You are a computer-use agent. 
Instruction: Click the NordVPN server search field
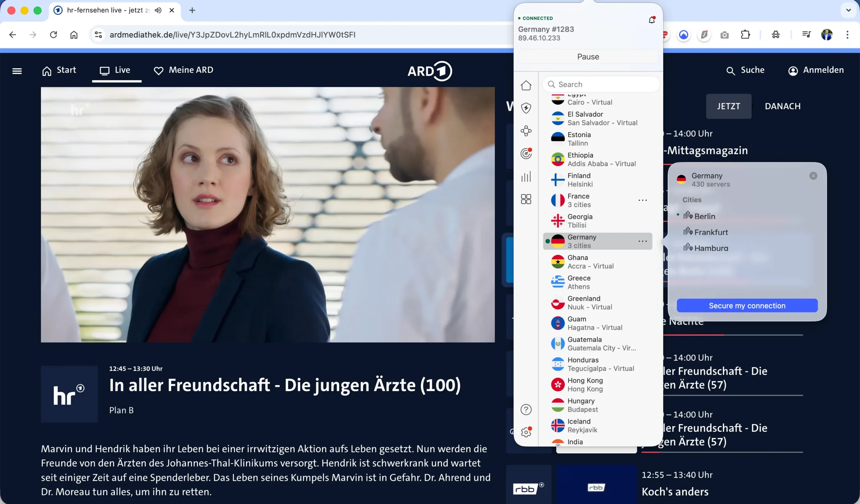[601, 84]
